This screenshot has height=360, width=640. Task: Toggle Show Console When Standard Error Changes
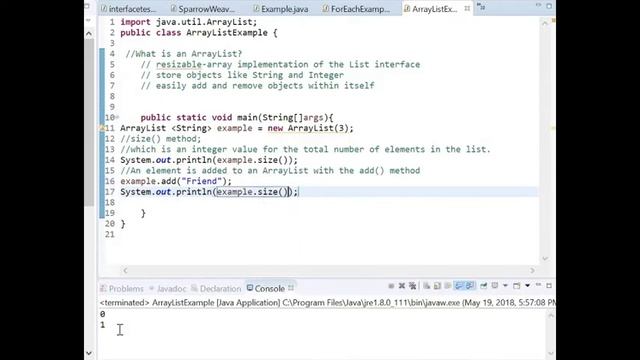pos(470,286)
